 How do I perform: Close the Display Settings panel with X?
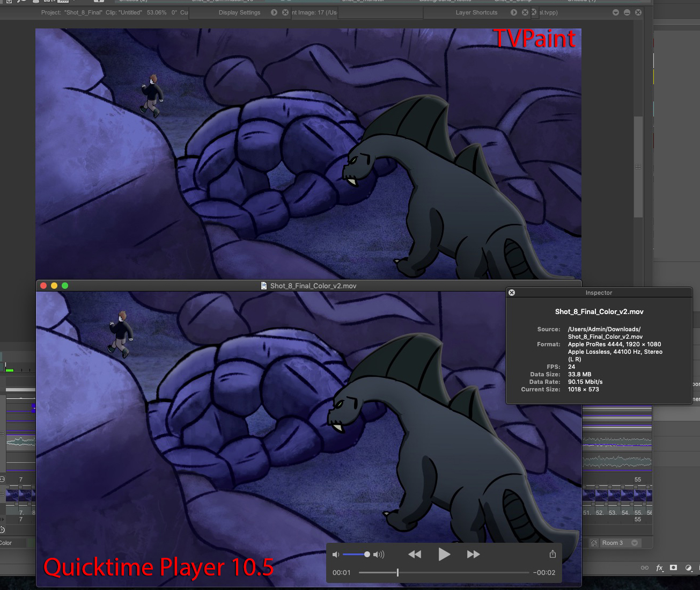285,12
